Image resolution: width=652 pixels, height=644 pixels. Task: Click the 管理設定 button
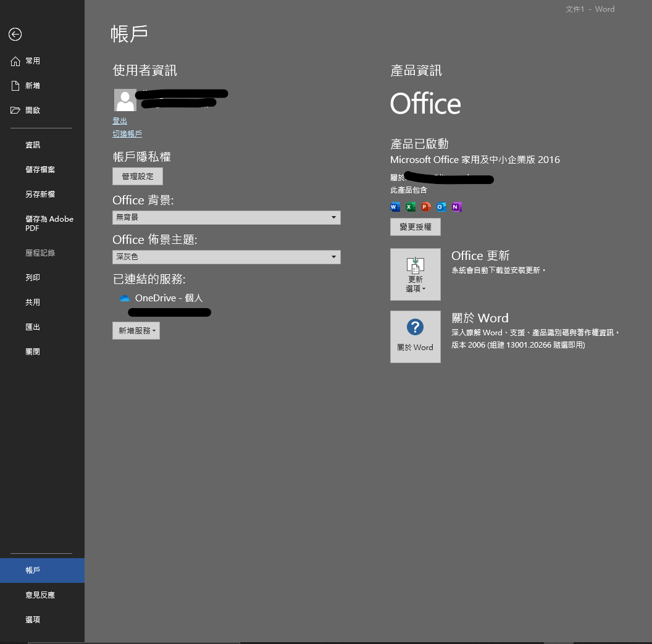click(x=138, y=176)
